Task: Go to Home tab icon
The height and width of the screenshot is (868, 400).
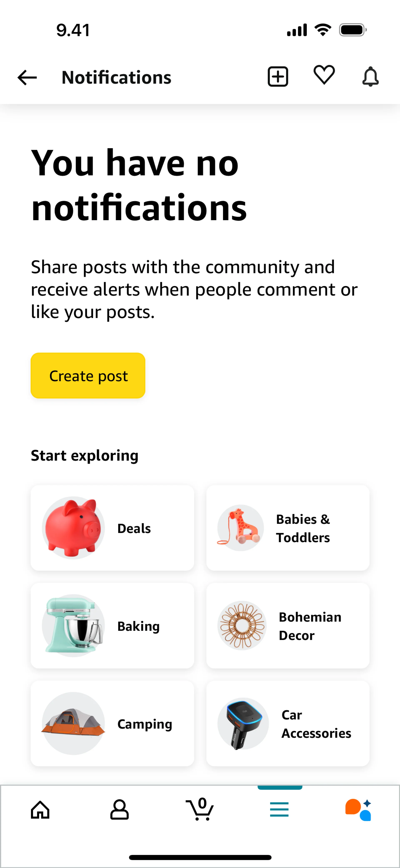Action: pos(40,809)
